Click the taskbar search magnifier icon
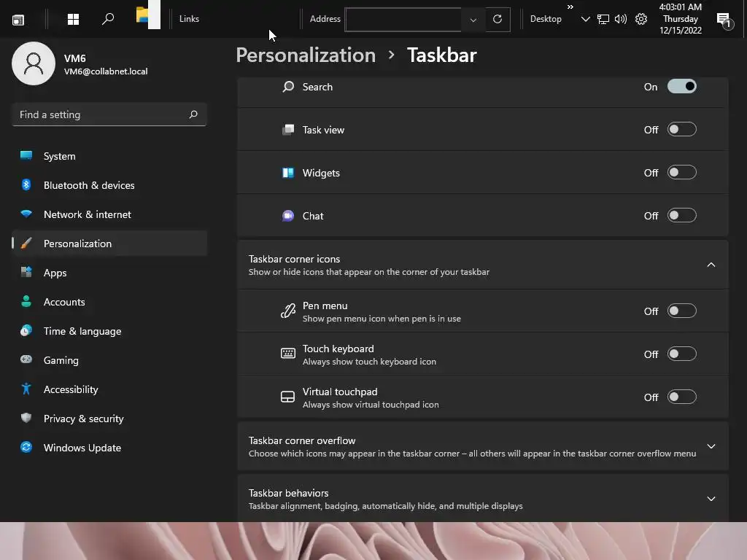Screen dimensions: 747x560 click(108, 19)
